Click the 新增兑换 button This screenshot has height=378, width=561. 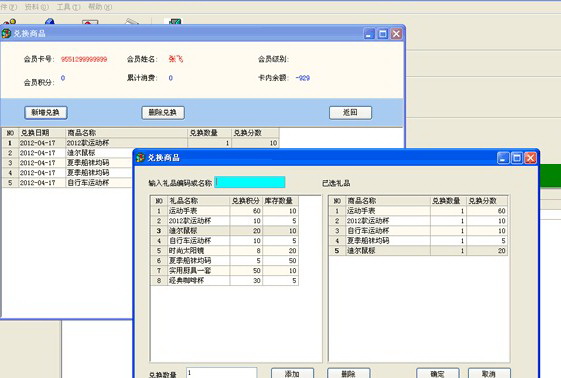click(x=46, y=113)
